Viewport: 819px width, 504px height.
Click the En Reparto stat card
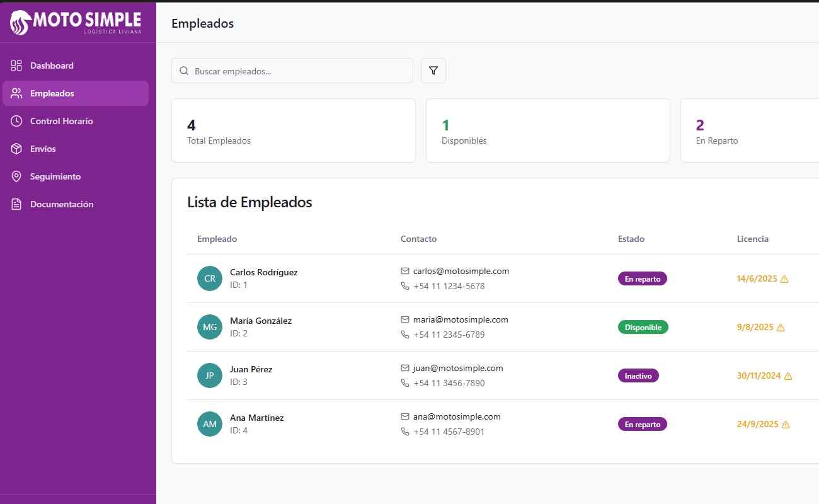(750, 130)
